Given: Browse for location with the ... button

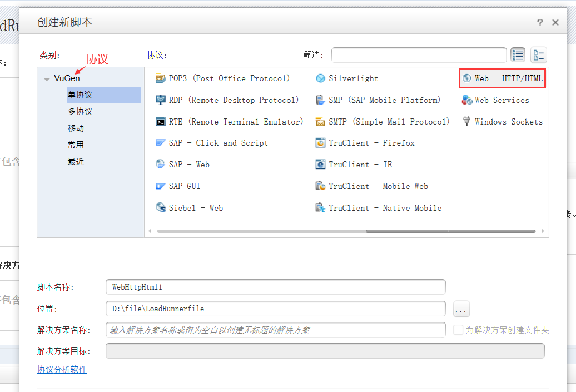Looking at the screenshot, I should 461,309.
